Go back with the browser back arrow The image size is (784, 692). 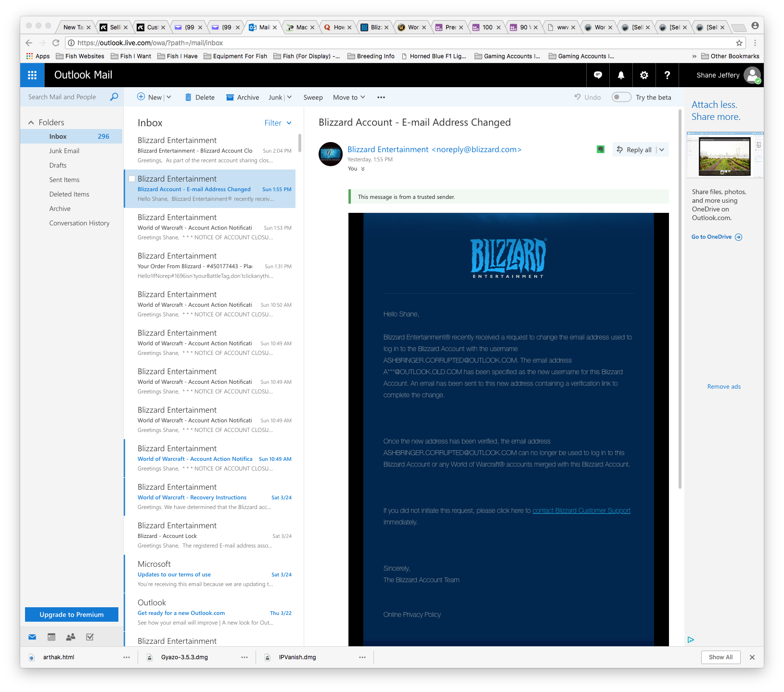29,43
